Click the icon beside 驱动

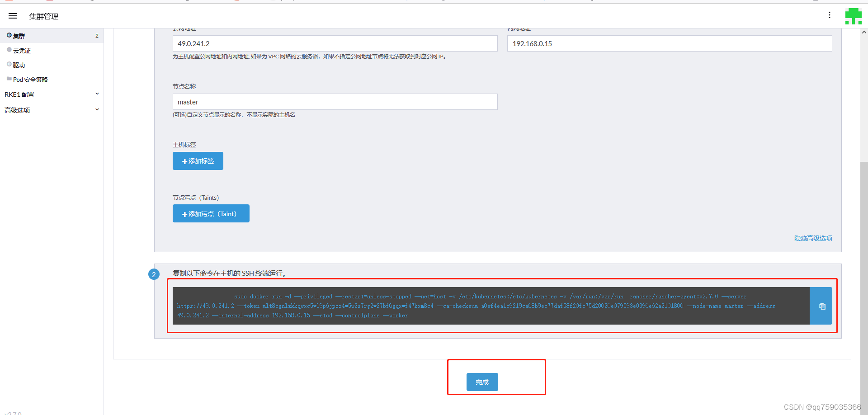coord(9,64)
